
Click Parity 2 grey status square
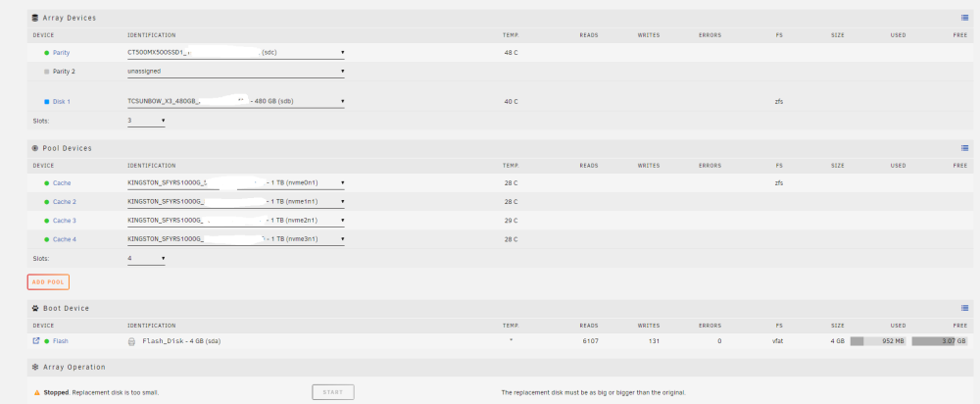click(47, 72)
